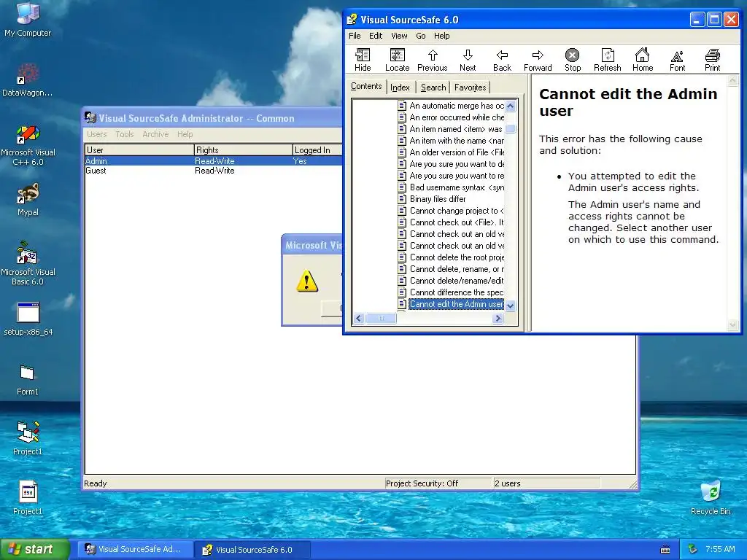Click topic list left scroll arrow
The width and height of the screenshot is (747, 560).
click(359, 318)
